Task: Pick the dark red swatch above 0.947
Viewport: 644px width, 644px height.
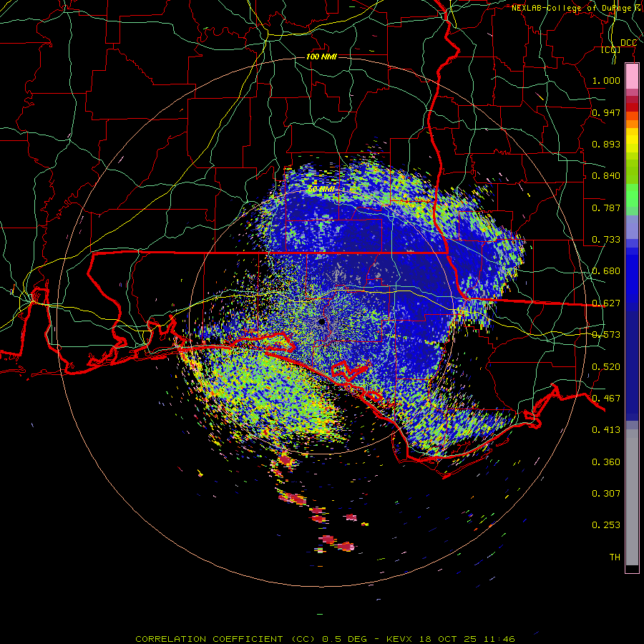Action: click(x=632, y=107)
